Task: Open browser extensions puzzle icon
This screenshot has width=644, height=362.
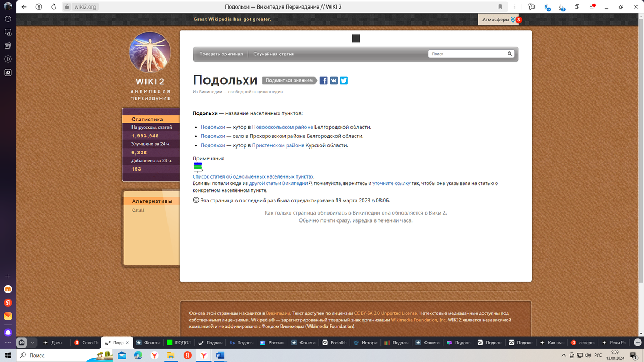Action: click(x=531, y=7)
